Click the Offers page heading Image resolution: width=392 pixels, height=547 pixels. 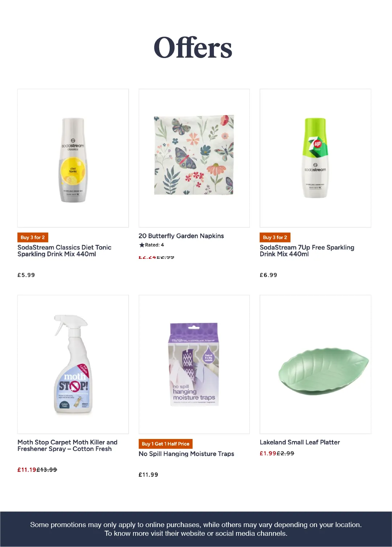[193, 47]
